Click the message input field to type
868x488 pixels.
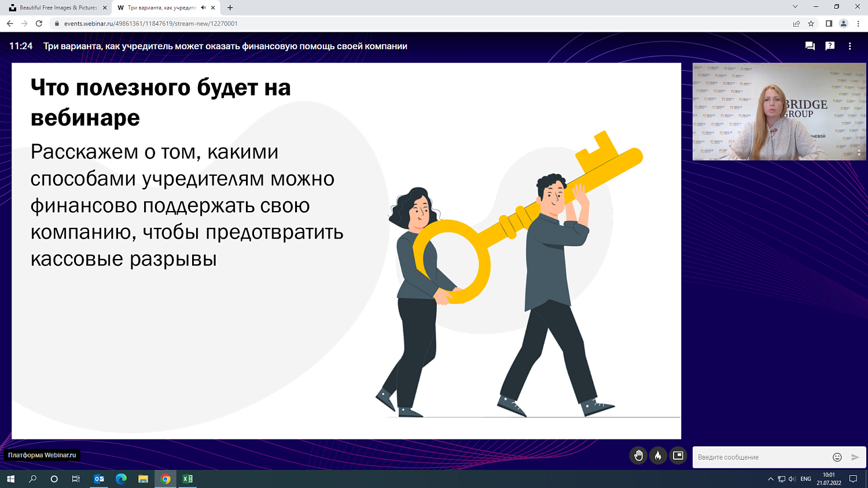click(x=752, y=457)
